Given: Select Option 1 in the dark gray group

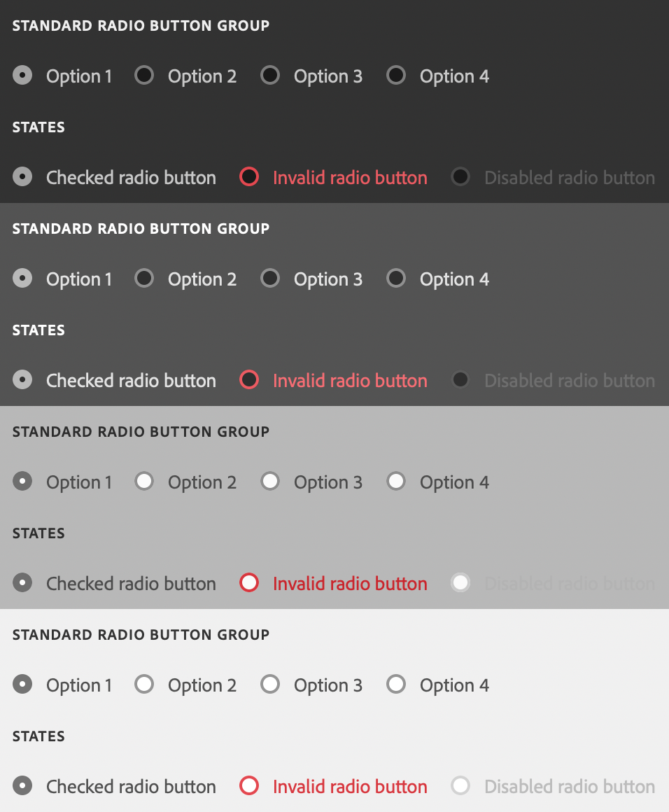Looking at the screenshot, I should [22, 279].
